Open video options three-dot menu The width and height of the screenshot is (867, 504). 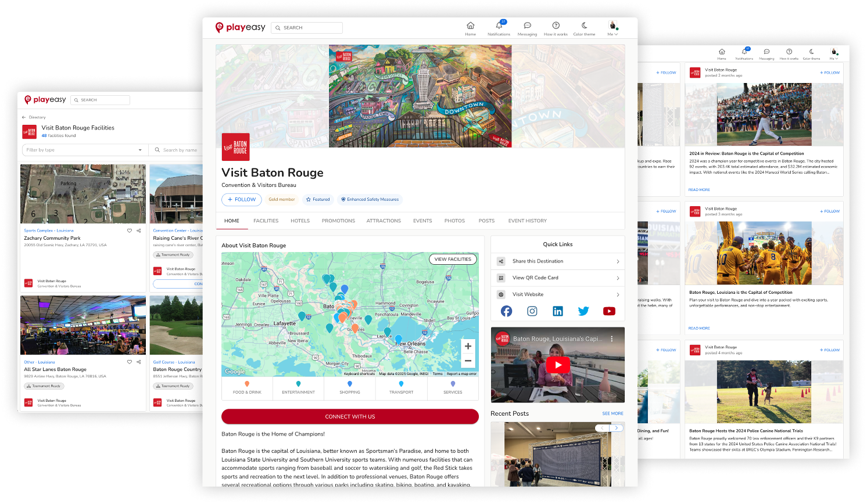tap(611, 339)
